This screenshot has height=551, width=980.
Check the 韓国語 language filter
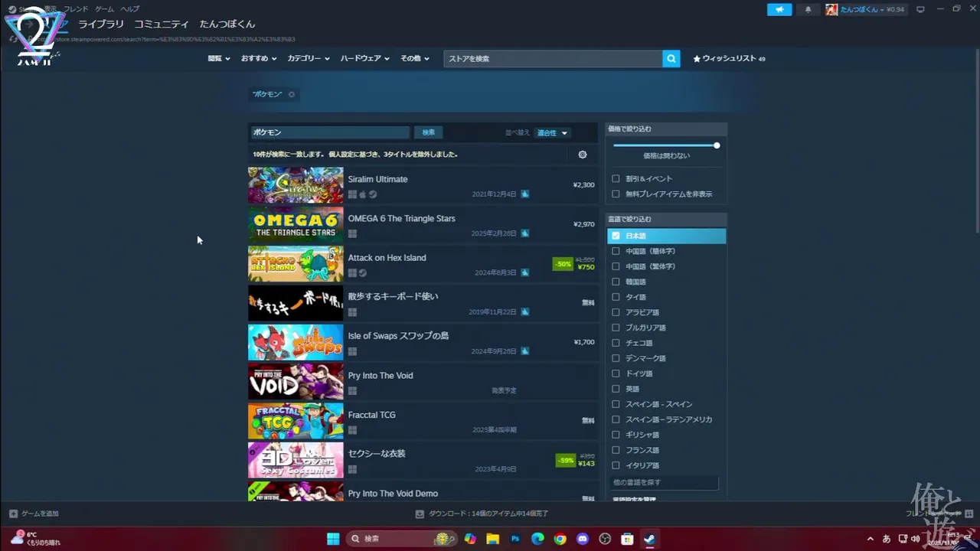point(616,282)
